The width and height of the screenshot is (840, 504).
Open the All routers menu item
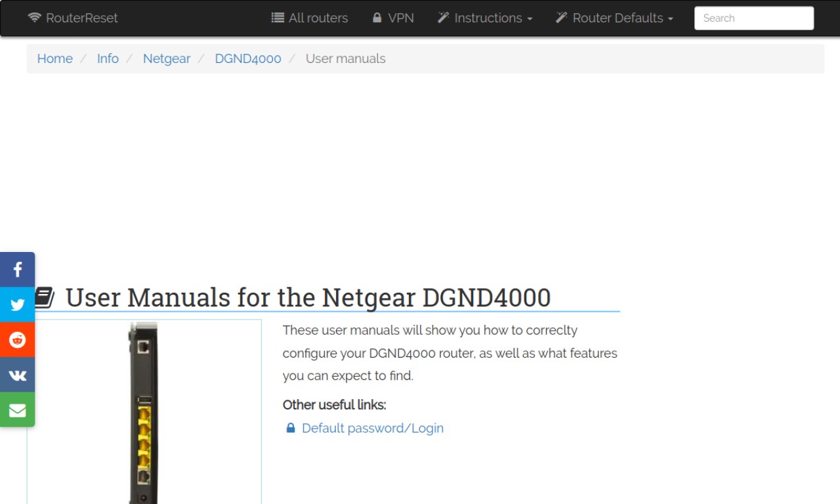(310, 18)
